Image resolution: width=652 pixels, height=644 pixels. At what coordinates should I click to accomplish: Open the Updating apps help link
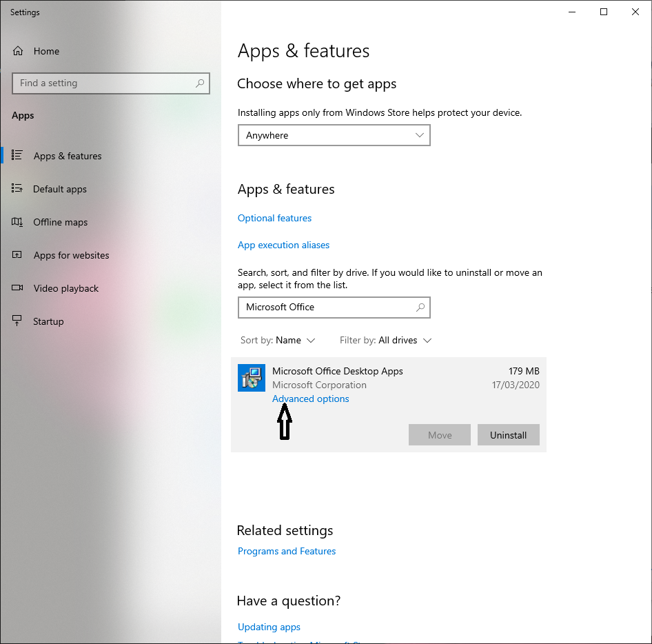[269, 627]
